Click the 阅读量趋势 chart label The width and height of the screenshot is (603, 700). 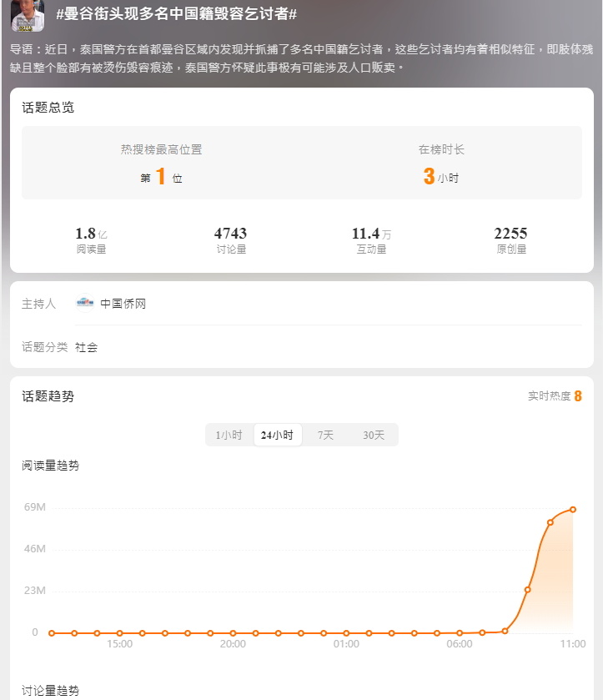(x=50, y=466)
